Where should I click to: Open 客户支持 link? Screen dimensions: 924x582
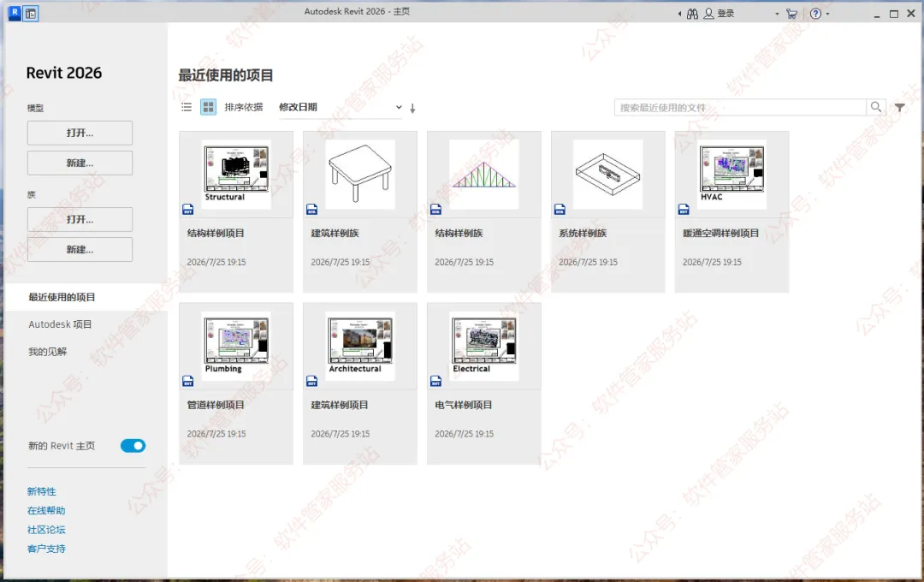click(x=46, y=549)
